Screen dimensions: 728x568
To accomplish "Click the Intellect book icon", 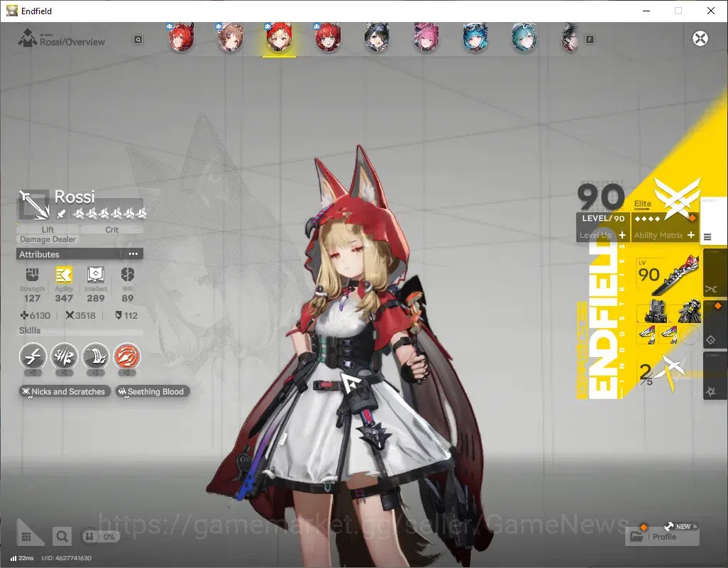I will [96, 275].
